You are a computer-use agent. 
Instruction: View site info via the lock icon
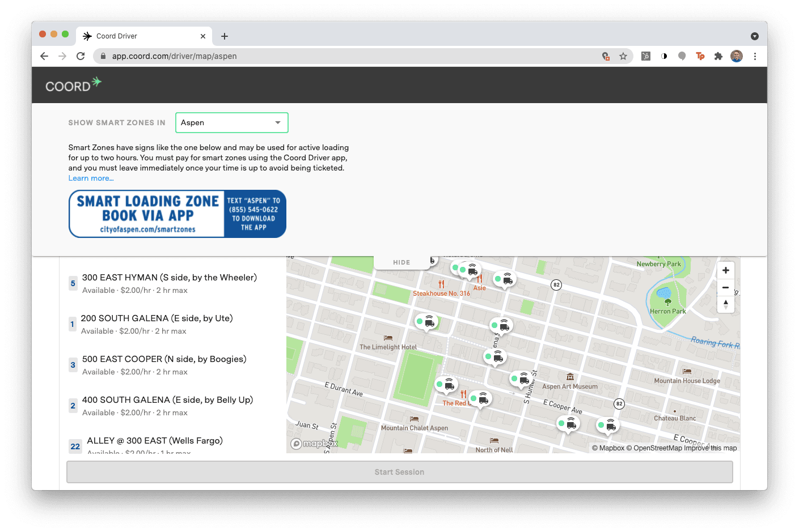tap(103, 56)
